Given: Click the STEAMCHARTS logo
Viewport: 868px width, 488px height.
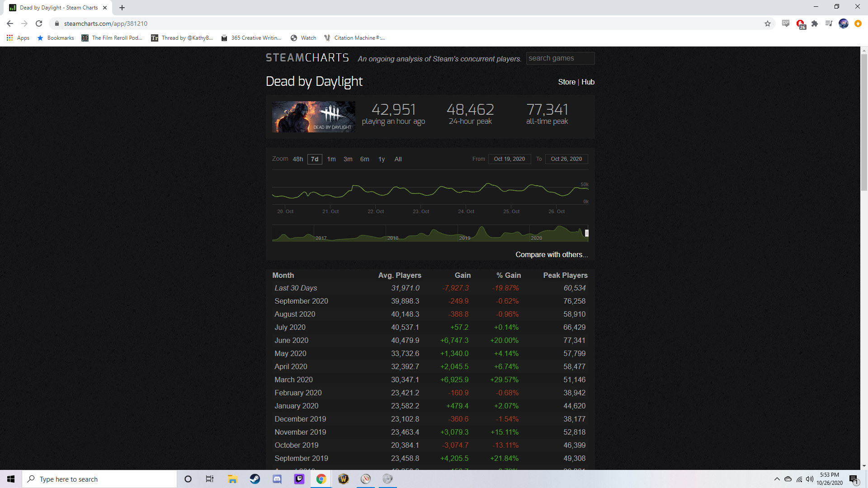Looking at the screenshot, I should pyautogui.click(x=307, y=58).
